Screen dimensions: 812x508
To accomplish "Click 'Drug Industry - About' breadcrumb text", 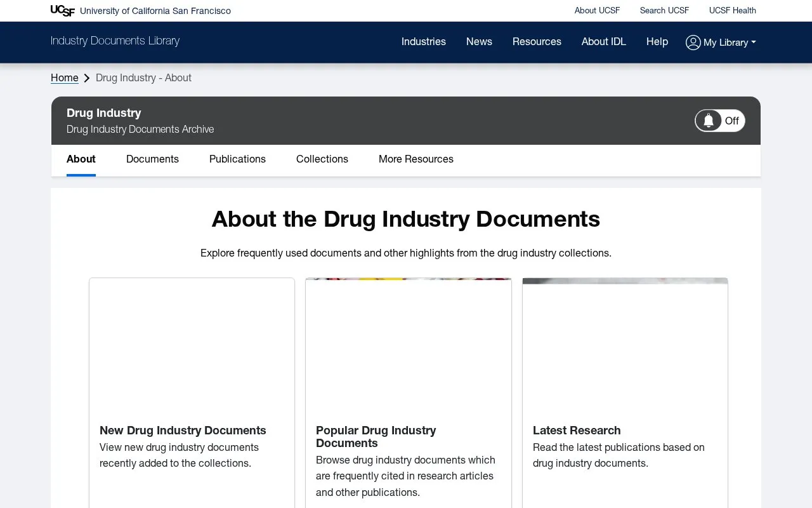I will pyautogui.click(x=143, y=78).
